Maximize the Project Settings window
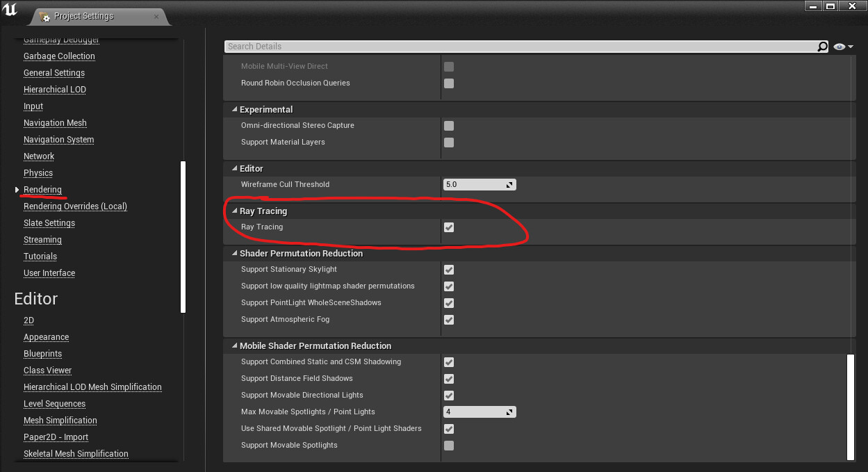The image size is (868, 472). click(x=830, y=6)
